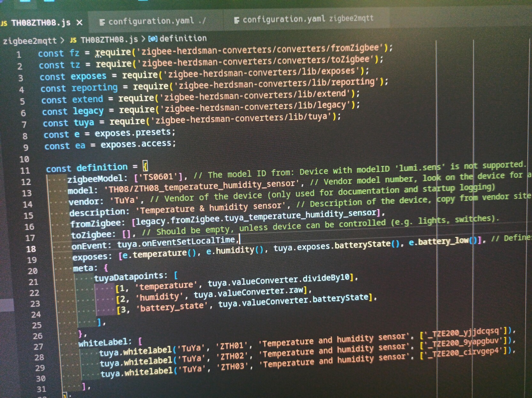Click 'e.temperature()' in the exposes array
The image size is (532, 398).
(159, 255)
